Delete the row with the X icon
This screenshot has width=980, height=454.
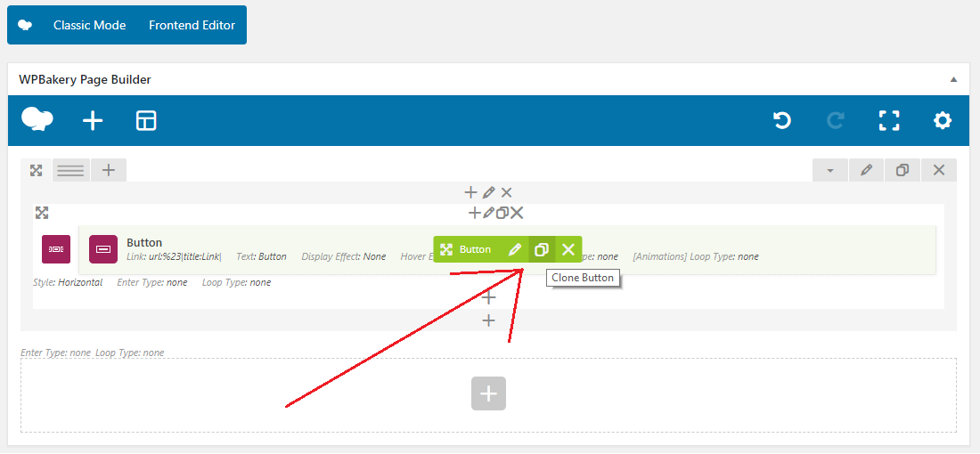(939, 170)
